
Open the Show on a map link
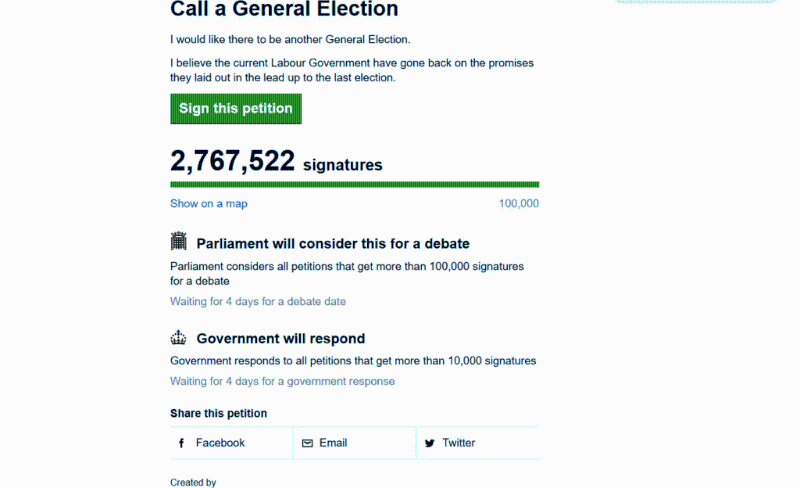coord(208,204)
